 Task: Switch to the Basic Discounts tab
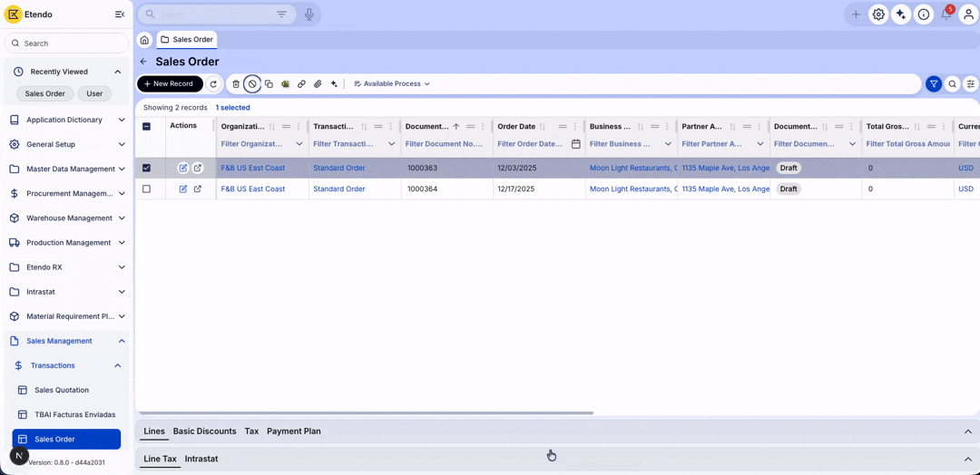(204, 431)
